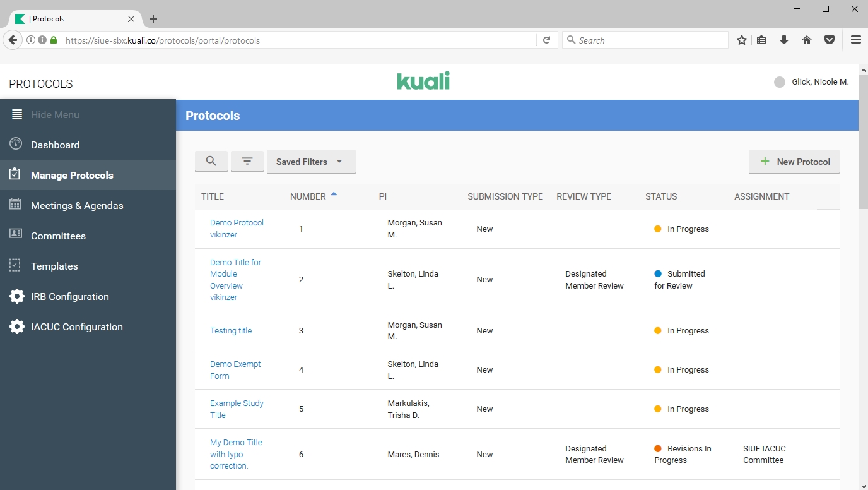Open the Testing title protocol link

[x=231, y=331]
